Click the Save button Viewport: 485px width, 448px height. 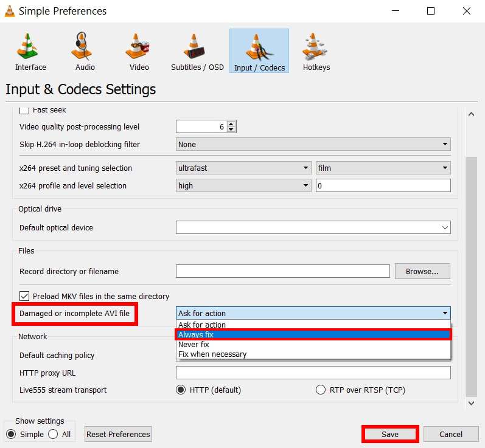pos(389,434)
